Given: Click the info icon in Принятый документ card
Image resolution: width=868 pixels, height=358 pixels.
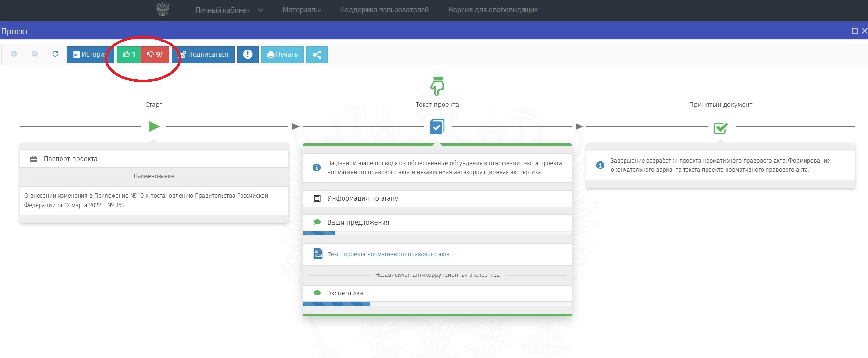Looking at the screenshot, I should (600, 165).
